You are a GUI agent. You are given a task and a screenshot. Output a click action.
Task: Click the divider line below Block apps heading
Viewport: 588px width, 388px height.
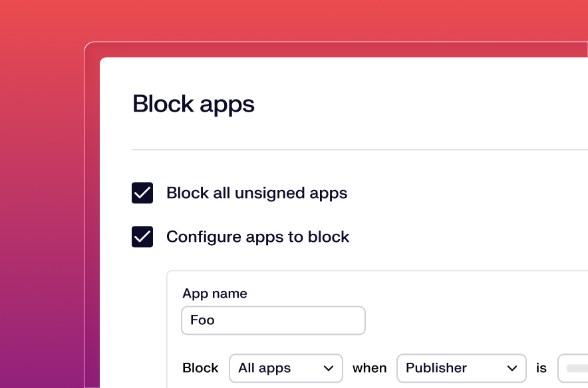click(359, 150)
